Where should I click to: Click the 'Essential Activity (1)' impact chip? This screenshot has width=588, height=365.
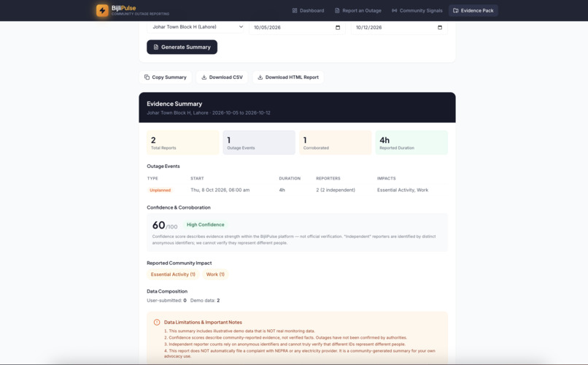[173, 274]
